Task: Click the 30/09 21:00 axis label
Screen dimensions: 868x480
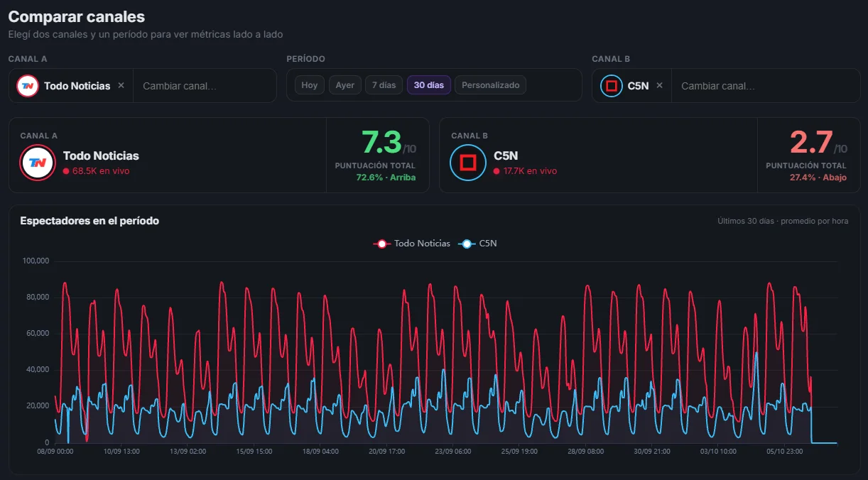Action: (651, 451)
